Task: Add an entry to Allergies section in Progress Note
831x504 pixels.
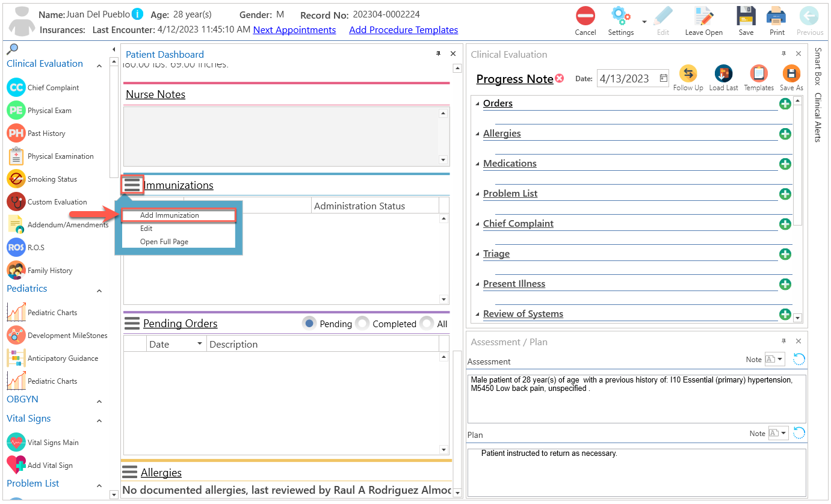Action: (x=785, y=134)
